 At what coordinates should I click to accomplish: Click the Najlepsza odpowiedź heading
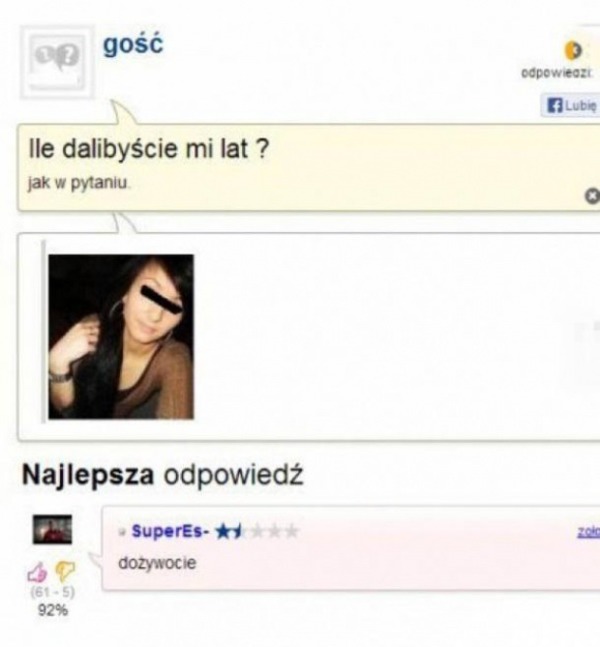pos(163,475)
